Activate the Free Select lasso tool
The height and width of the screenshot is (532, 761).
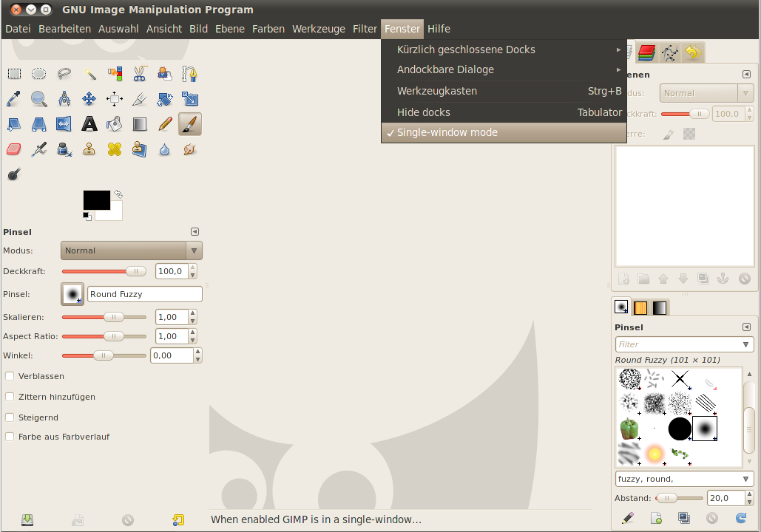[x=64, y=73]
